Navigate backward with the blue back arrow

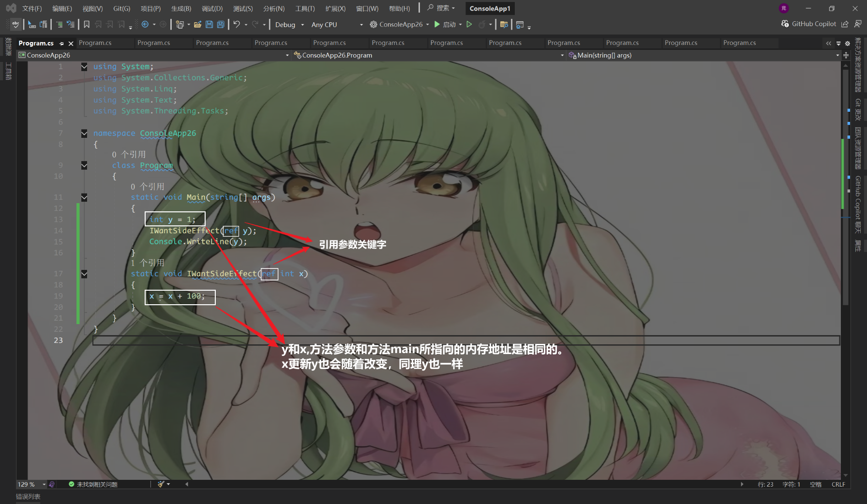145,24
